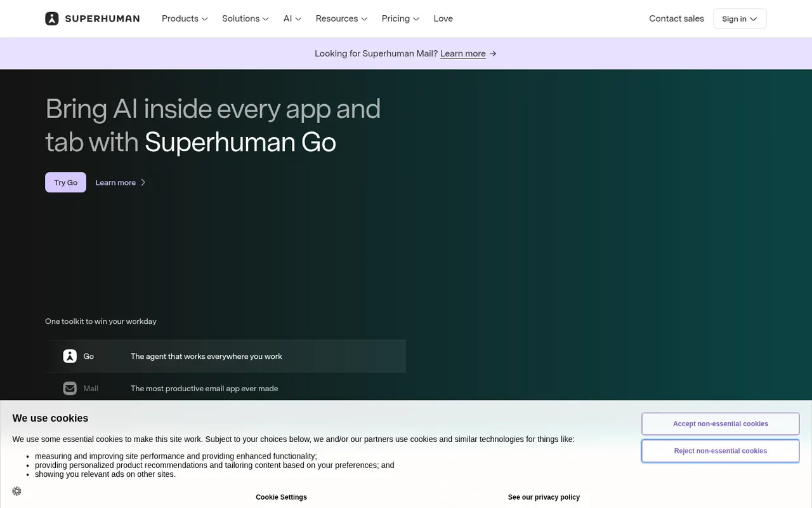Click 'One toolkit to win your workday' text
This screenshot has width=812, height=508.
coord(100,321)
